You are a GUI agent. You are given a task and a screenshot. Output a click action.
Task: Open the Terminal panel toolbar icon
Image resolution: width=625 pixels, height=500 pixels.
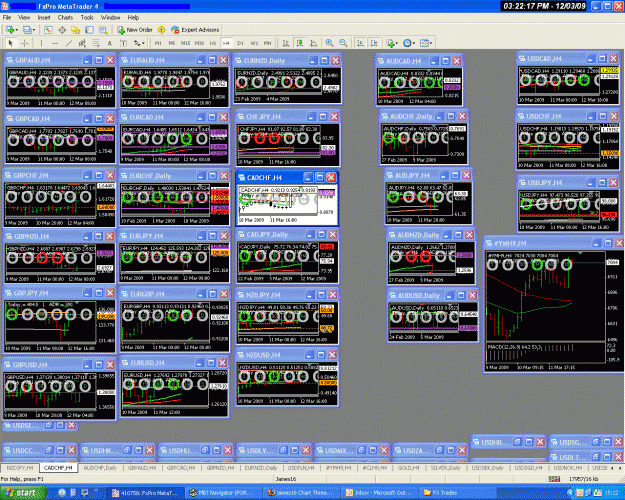pos(89,30)
